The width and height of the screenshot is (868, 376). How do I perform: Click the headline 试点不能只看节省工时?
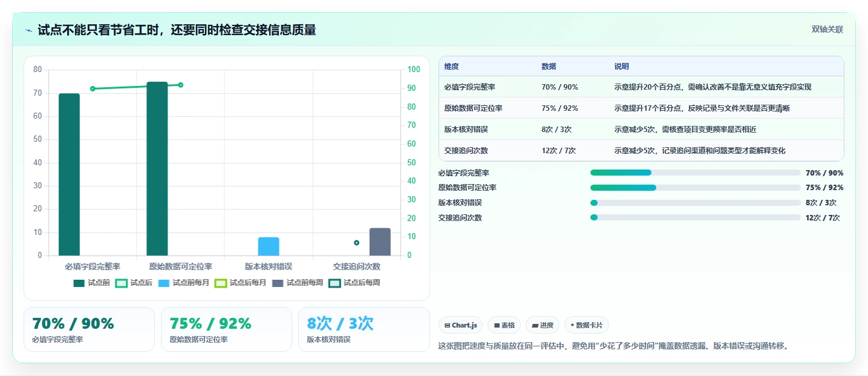pos(177,30)
